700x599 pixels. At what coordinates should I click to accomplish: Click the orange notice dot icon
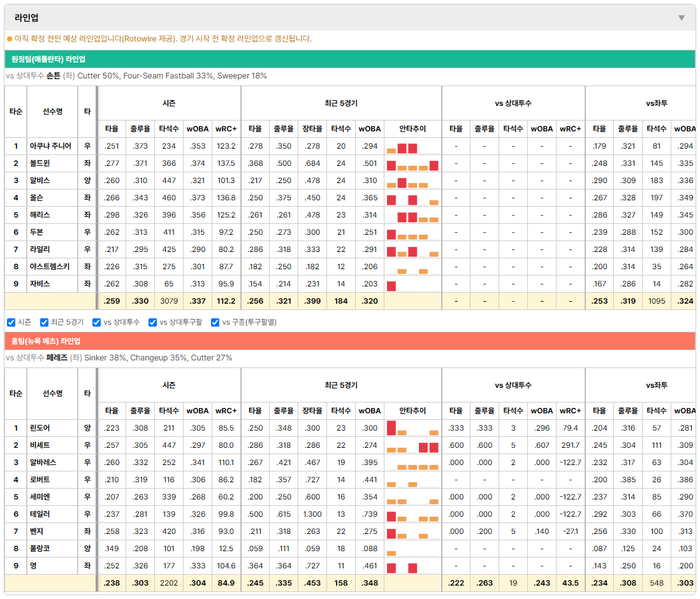pos(10,39)
